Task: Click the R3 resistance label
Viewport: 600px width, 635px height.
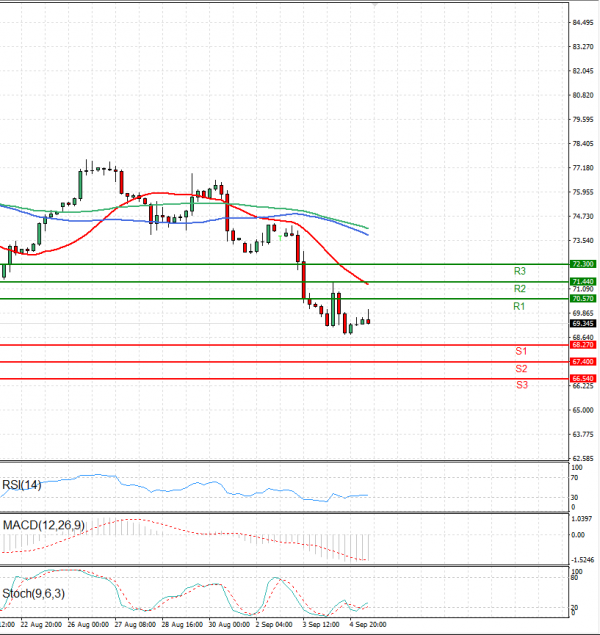Action: [x=519, y=271]
